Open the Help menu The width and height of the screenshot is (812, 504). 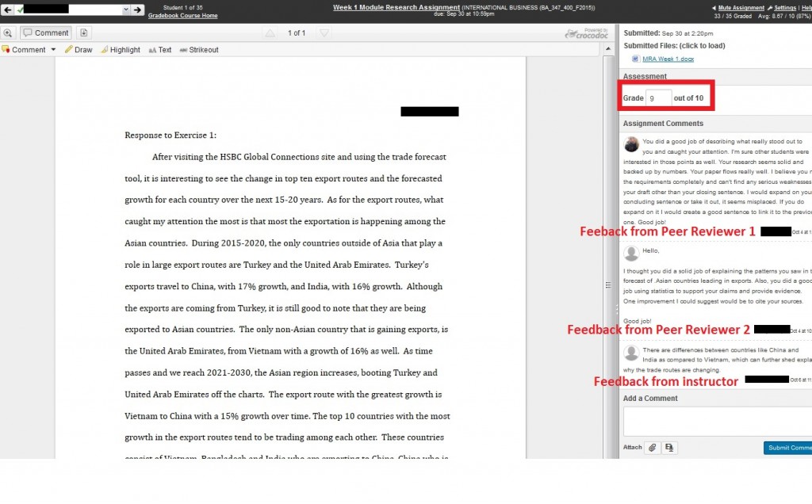tap(807, 7)
